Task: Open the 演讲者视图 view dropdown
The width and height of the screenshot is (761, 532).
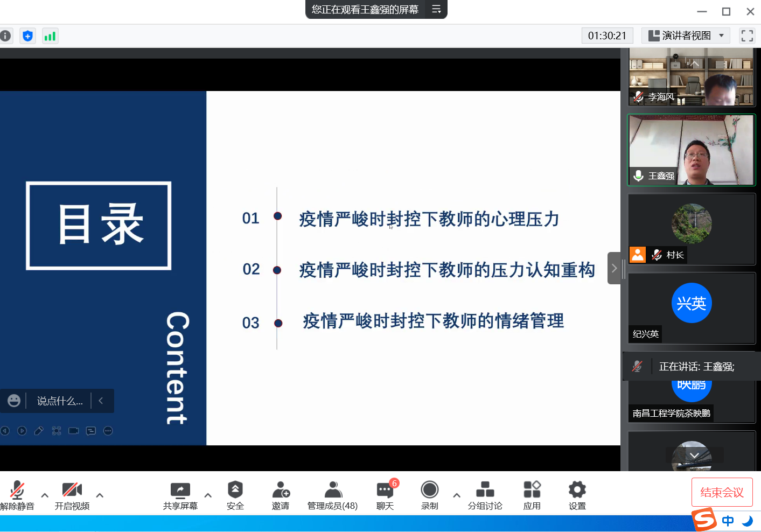Action: tap(686, 36)
